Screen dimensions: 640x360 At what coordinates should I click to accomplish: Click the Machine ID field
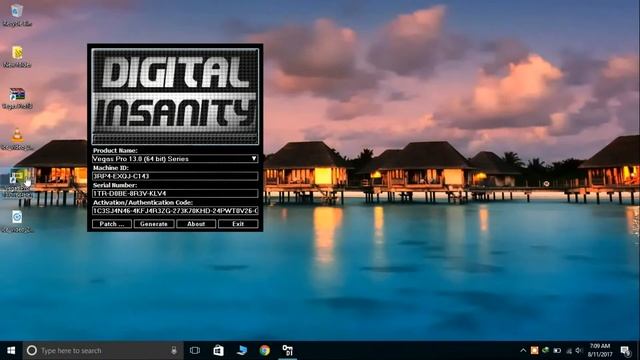[x=175, y=176]
